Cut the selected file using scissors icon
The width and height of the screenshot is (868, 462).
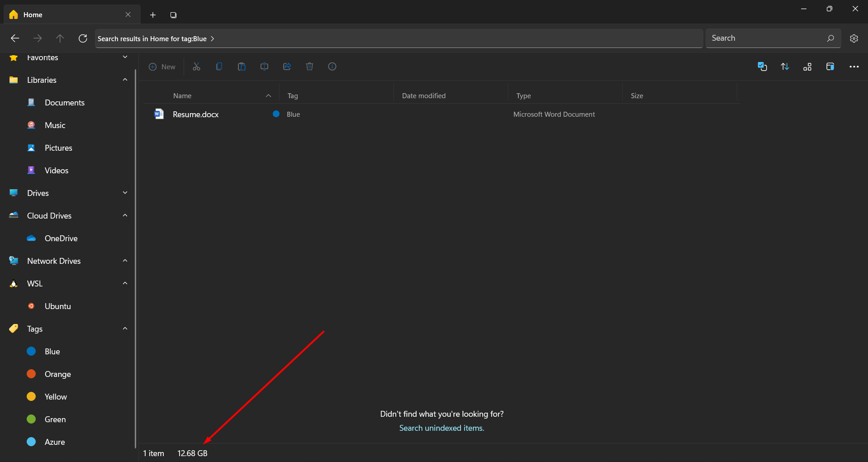[196, 67]
